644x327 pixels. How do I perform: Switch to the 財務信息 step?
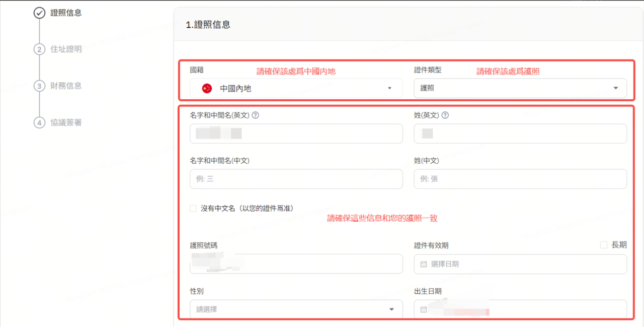coord(66,86)
